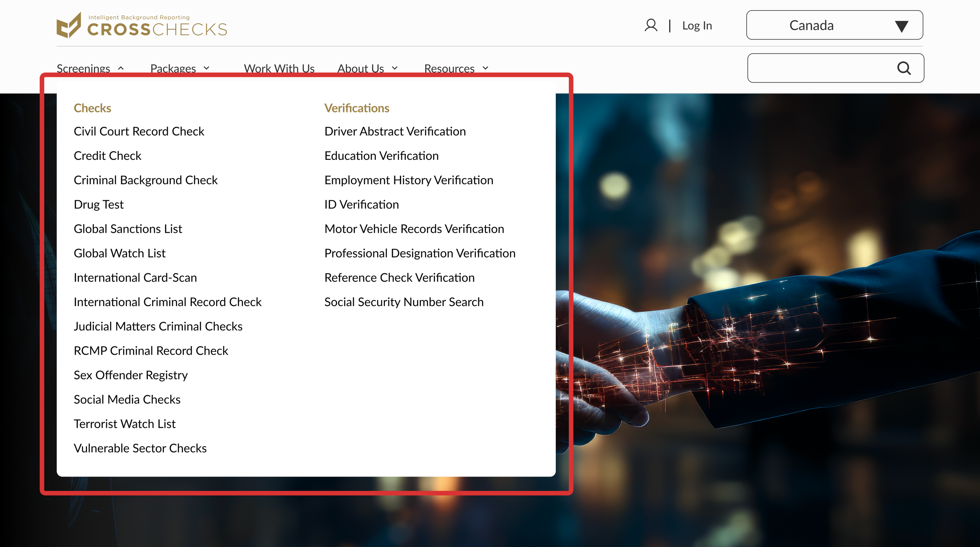This screenshot has height=547, width=980.
Task: Open the Credit Check page
Action: coord(107,156)
